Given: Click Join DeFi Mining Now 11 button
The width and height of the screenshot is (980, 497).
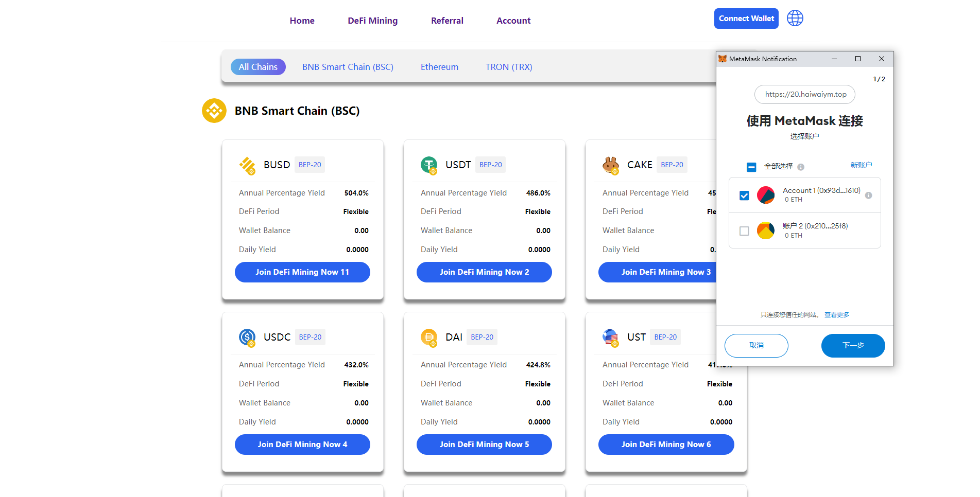Looking at the screenshot, I should (x=302, y=272).
